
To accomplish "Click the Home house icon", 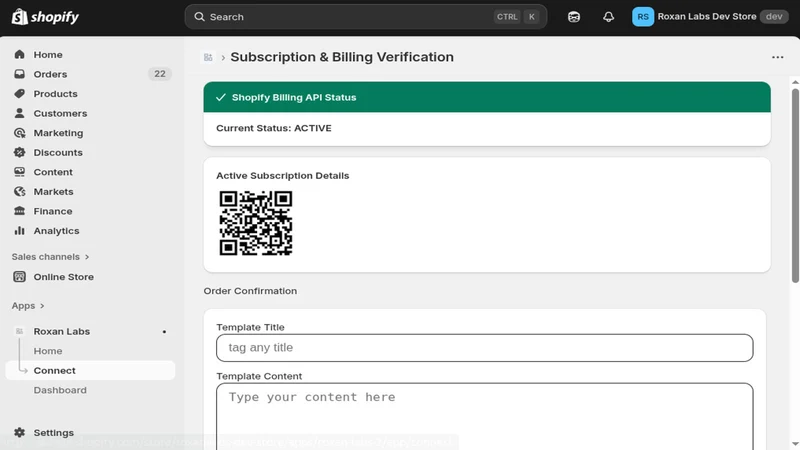I will [x=19, y=55].
